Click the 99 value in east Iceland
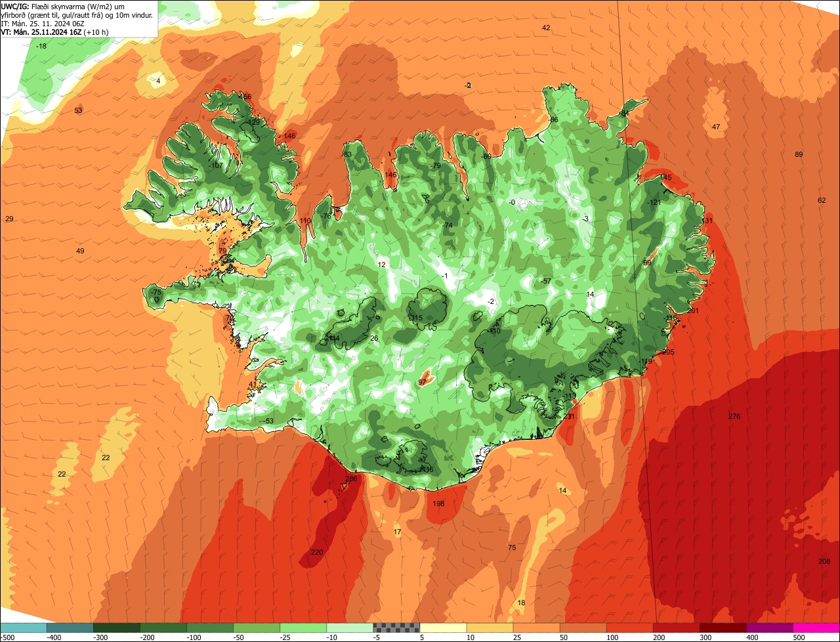Screen dimensions: 840x642 coord(647,263)
